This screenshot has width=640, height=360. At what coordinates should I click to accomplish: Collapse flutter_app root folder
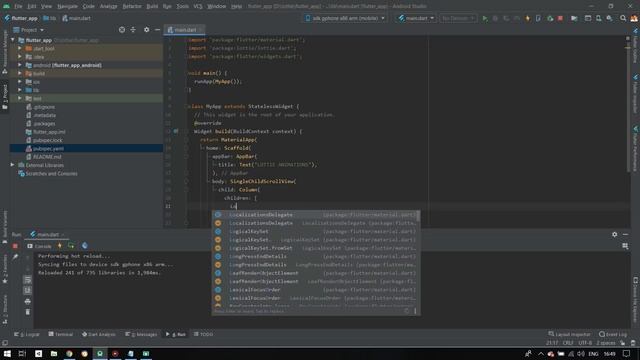(x=13, y=40)
